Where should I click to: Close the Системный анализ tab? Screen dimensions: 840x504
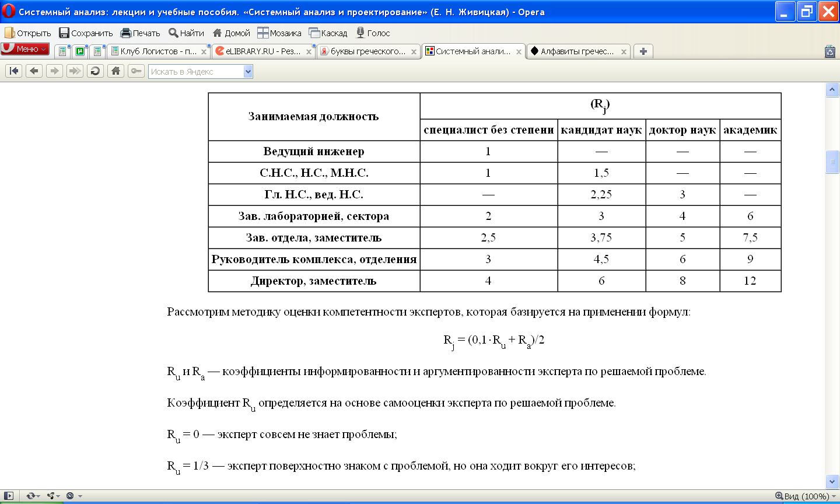pos(519,52)
